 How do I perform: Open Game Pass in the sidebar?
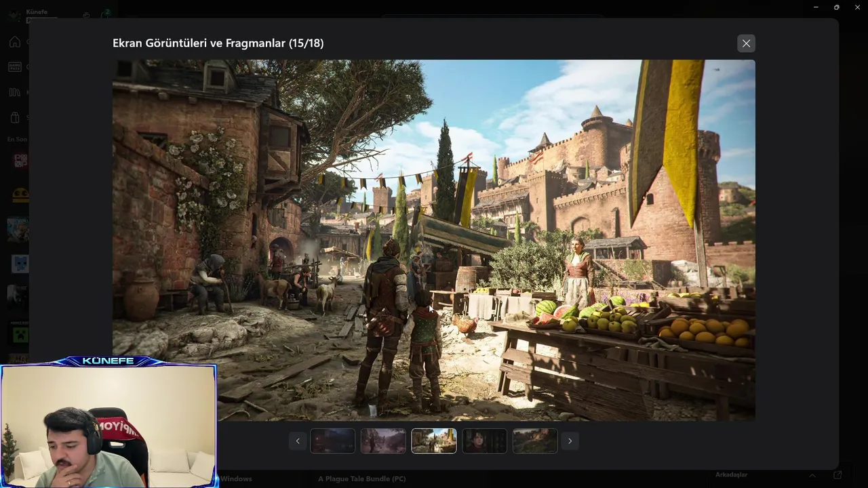[x=14, y=66]
